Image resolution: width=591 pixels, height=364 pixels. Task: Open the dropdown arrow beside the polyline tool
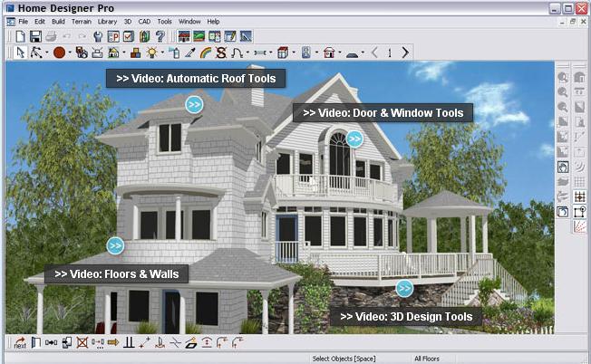pos(47,53)
